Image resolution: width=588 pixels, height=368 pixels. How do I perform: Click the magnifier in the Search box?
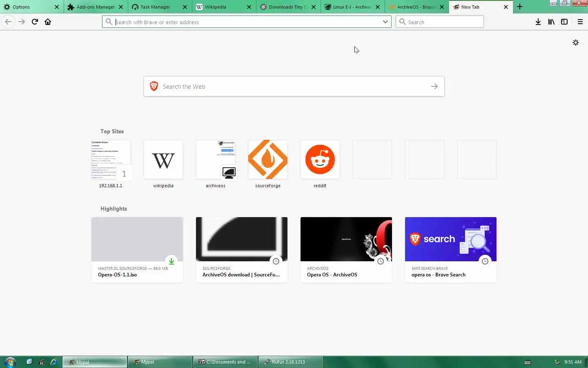coord(402,22)
